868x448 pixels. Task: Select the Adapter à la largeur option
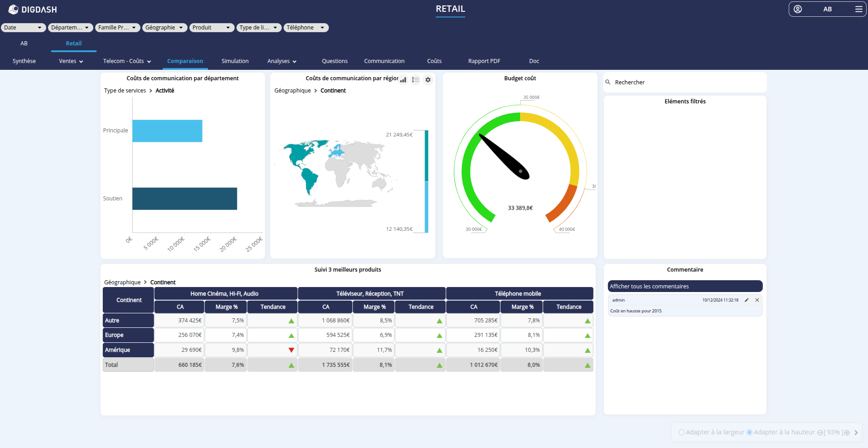(x=681, y=433)
